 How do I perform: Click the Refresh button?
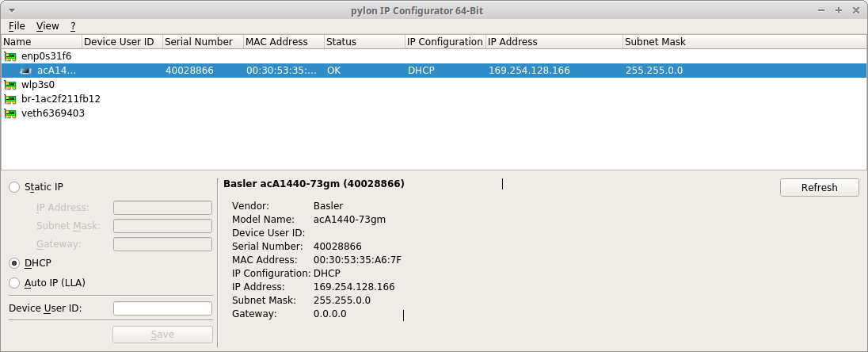click(819, 187)
